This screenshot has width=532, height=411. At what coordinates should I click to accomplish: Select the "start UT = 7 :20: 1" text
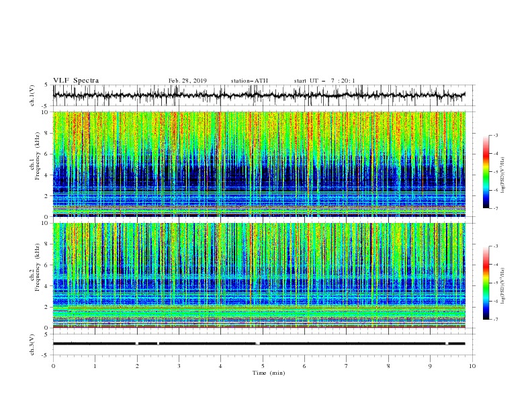(x=324, y=81)
